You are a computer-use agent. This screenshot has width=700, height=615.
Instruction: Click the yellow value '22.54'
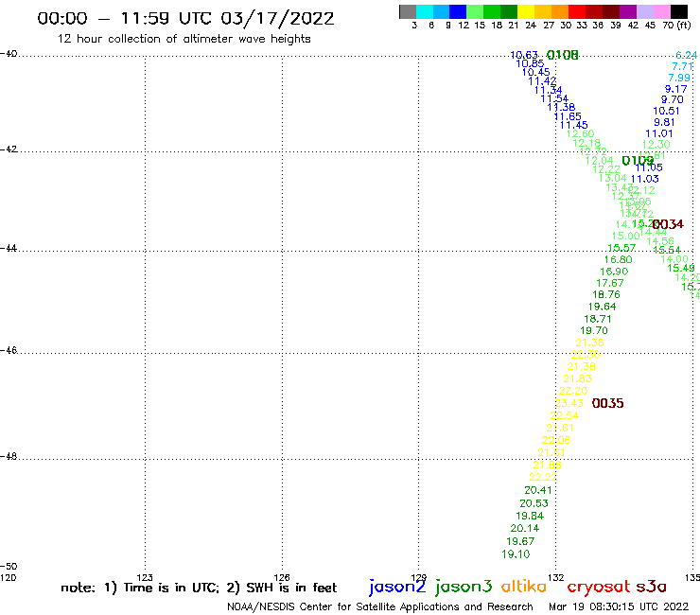[x=565, y=415]
